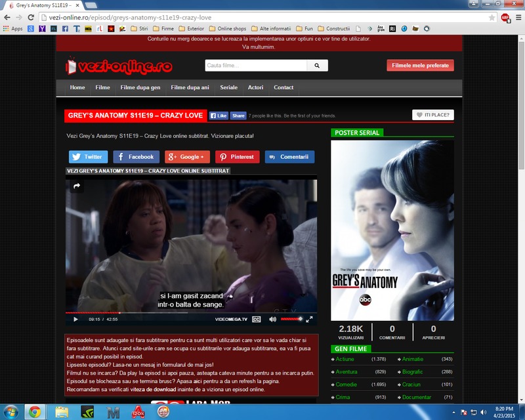The image size is (525, 420).
Task: Open the Exterior bookmarks folder
Action: point(191,28)
